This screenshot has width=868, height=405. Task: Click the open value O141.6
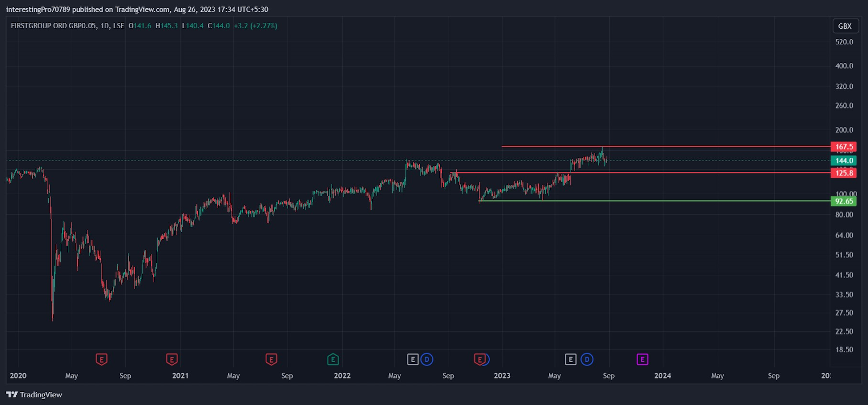pos(140,25)
